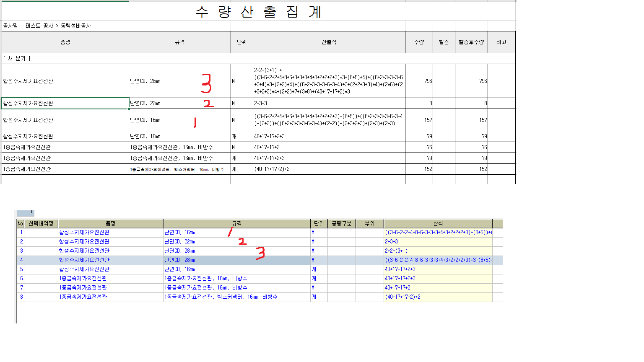Select the 수량산출집계 title heading

258,12
